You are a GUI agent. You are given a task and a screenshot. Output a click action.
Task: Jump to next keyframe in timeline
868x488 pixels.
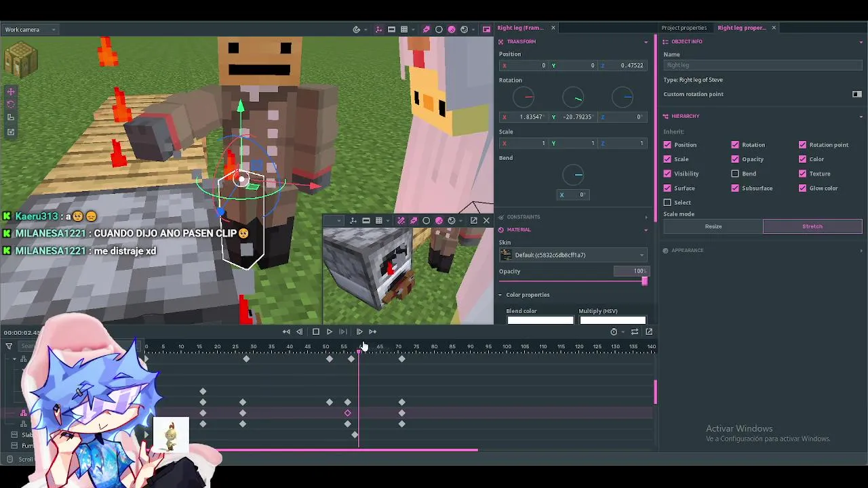(372, 331)
